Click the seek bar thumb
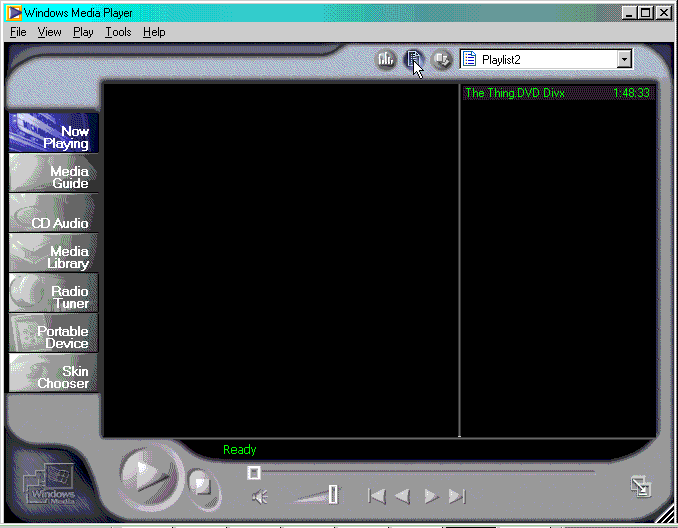 [254, 473]
